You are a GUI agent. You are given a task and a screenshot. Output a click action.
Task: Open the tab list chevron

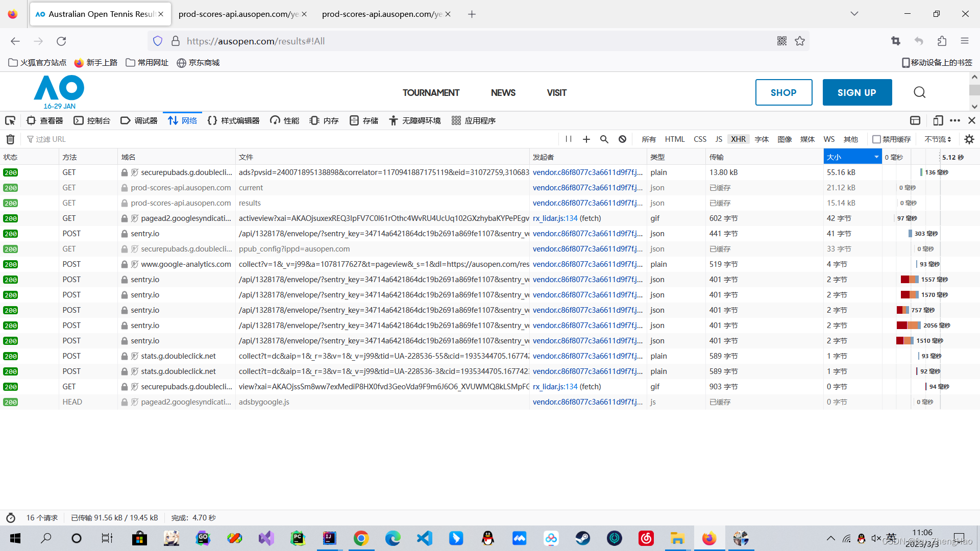point(854,14)
